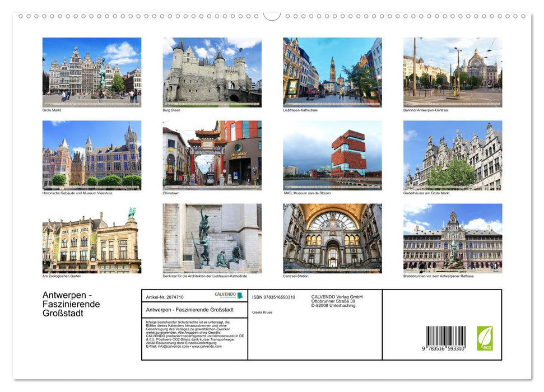This screenshot has width=544, height=392.
Task: Select the Burg Steen image
Action: [212, 72]
